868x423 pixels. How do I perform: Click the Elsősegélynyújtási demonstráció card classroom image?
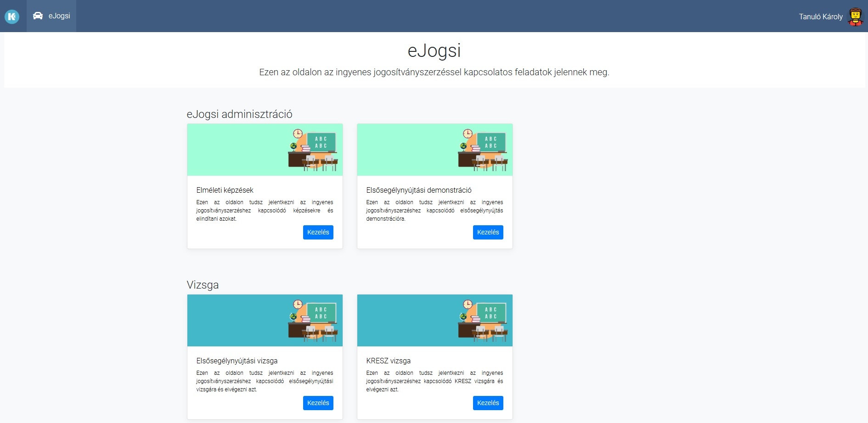(x=435, y=150)
